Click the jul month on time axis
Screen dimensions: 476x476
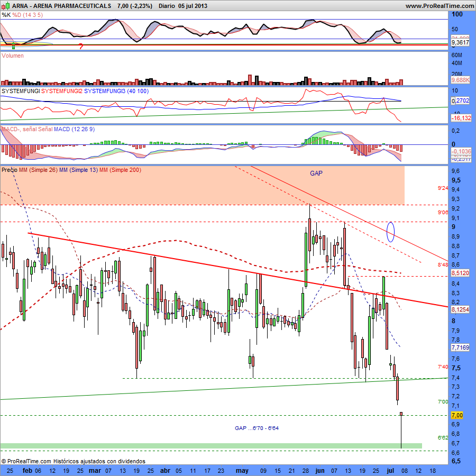[390, 471]
